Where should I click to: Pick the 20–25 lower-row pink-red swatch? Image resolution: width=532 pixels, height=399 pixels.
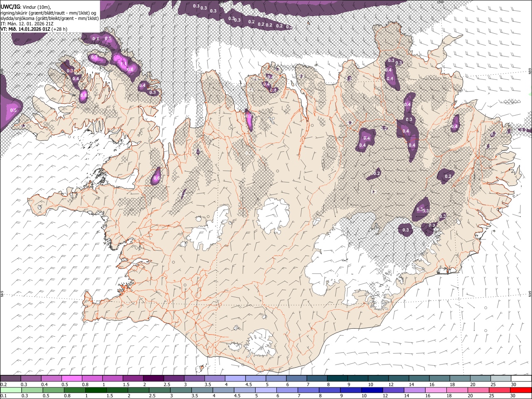coord(478,390)
